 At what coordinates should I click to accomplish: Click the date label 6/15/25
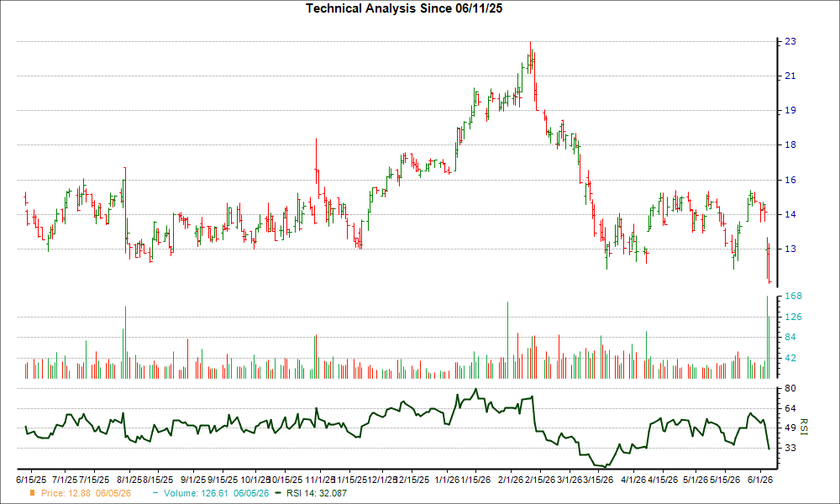pyautogui.click(x=31, y=480)
